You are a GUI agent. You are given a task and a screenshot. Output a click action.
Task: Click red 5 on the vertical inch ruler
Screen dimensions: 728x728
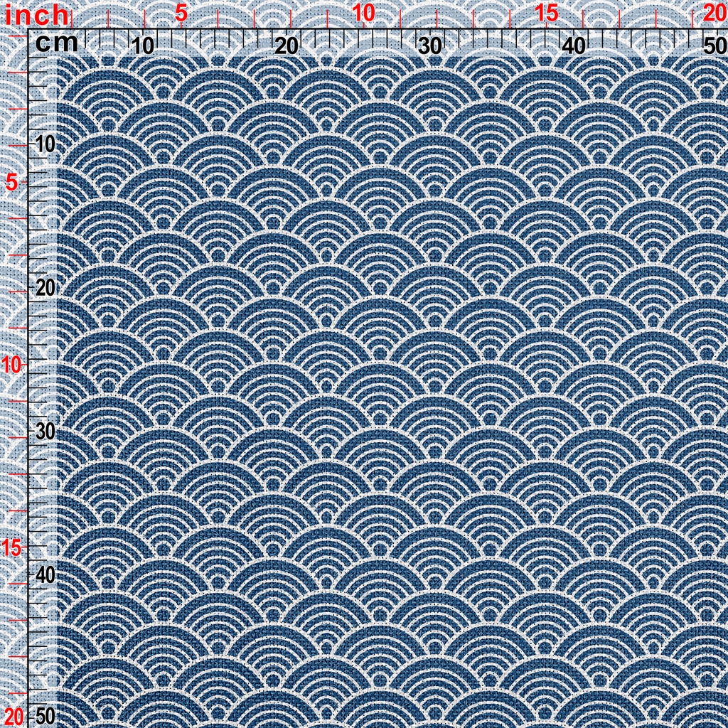[13, 184]
